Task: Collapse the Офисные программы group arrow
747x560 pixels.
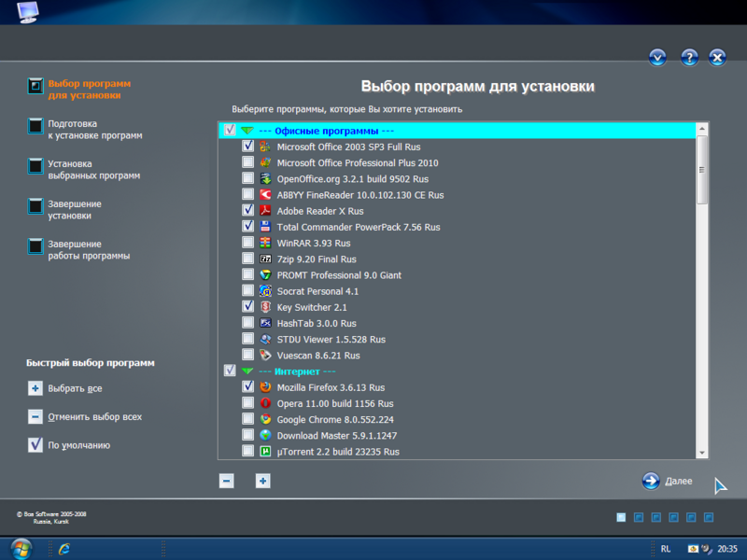Action: tap(247, 131)
